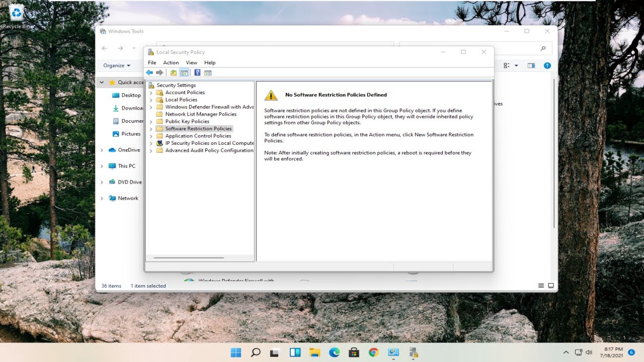The image size is (644, 362).
Task: Click the Back arrow in Local Security Policy toolbar
Action: 149,72
